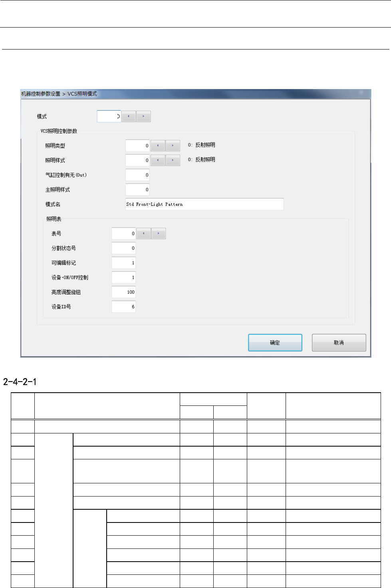
Task: Click the 照明类型 value field
Action: click(x=137, y=145)
